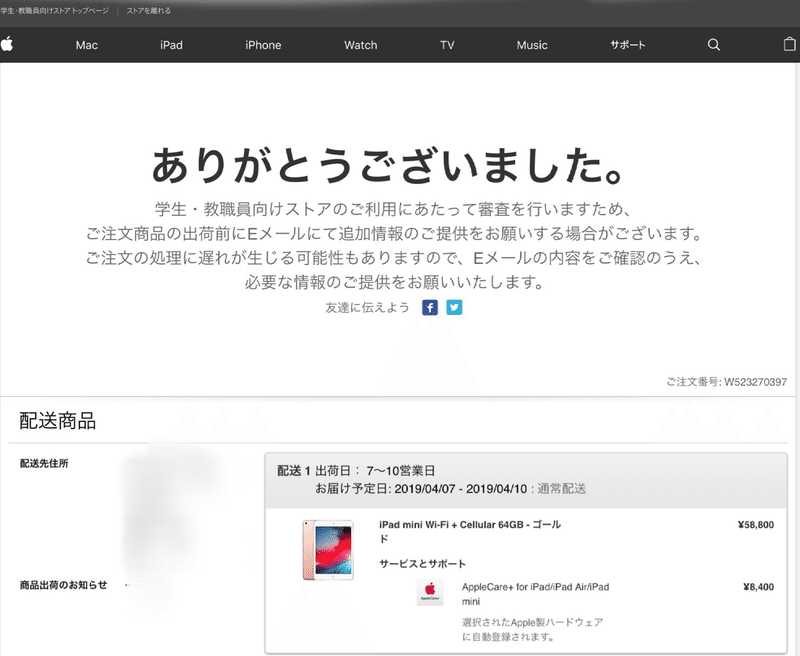This screenshot has height=656, width=800.
Task: Click the 配送商品 heading
Action: (x=58, y=421)
